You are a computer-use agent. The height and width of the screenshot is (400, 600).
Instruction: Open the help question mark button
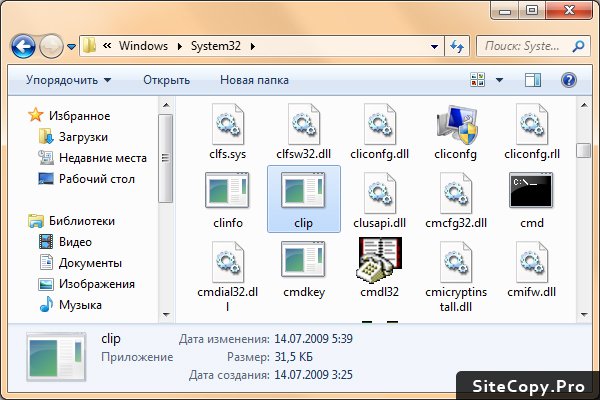click(569, 80)
